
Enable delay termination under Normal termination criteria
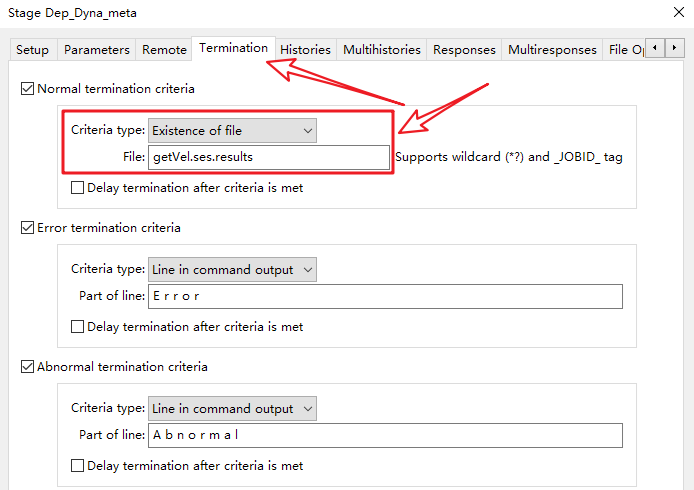(x=77, y=188)
